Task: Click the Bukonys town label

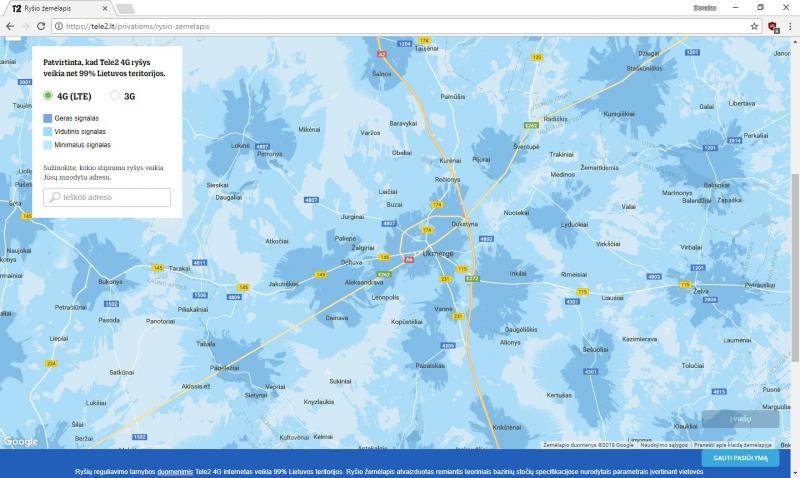Action: pos(110,282)
